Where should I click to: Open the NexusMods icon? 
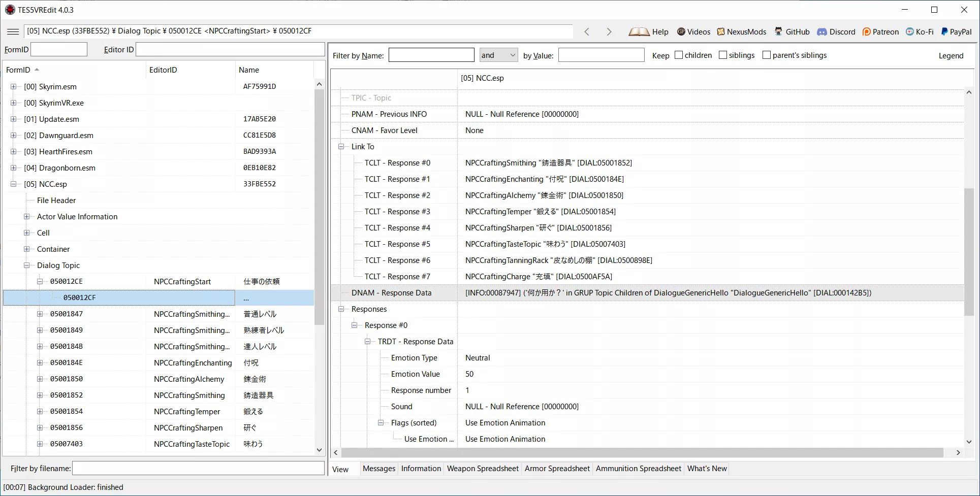coord(721,31)
